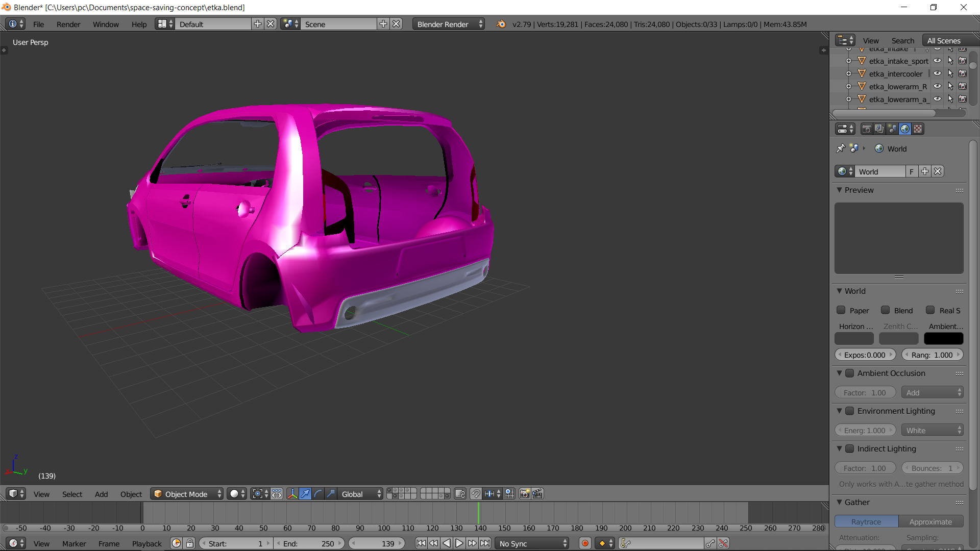980x551 pixels.
Task: Hide etka_intercooler with its eye icon
Action: click(938, 73)
